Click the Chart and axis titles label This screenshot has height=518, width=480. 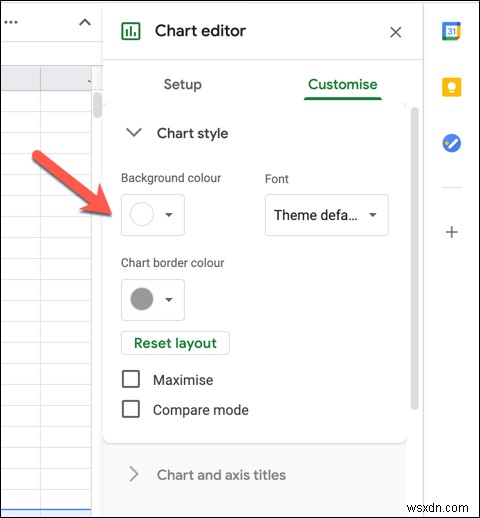(221, 475)
